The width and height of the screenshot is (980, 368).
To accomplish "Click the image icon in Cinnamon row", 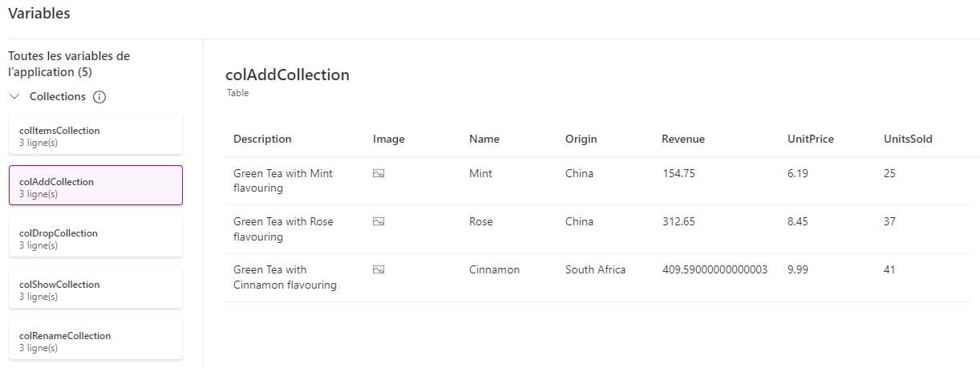I will pos(379,269).
